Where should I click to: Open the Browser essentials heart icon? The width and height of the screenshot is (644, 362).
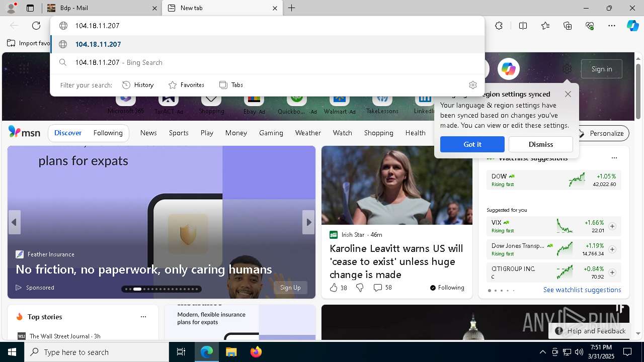click(590, 26)
